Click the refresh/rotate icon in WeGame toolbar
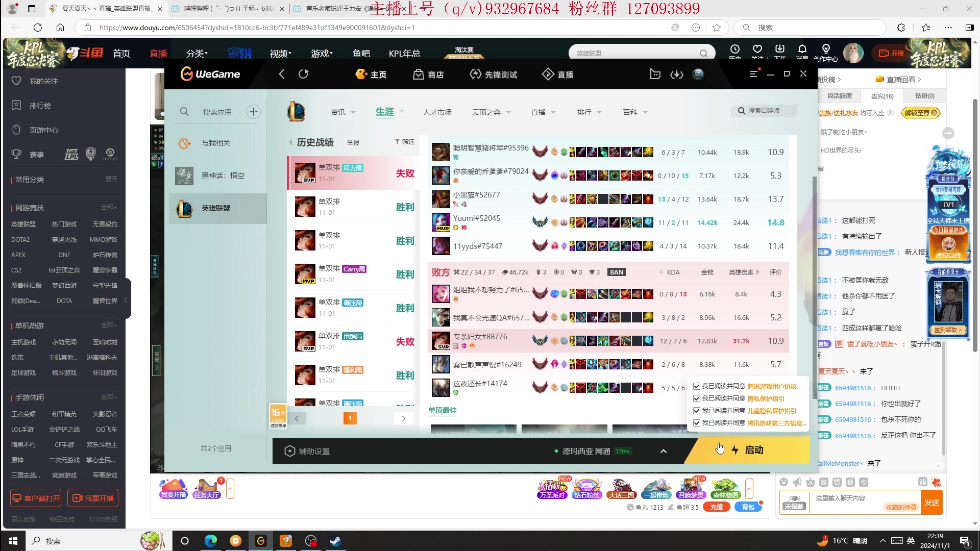Image resolution: width=980 pixels, height=551 pixels. [x=304, y=74]
